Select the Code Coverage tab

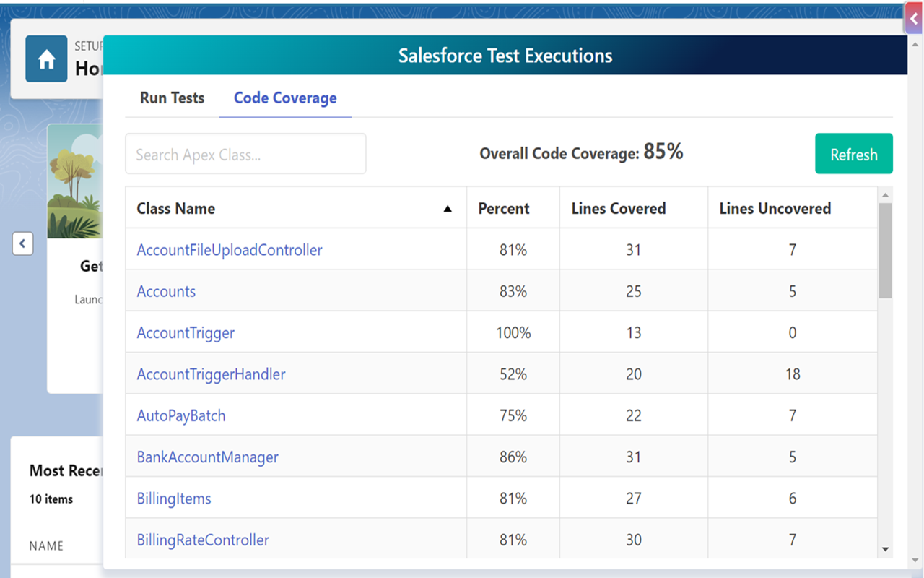(x=285, y=98)
